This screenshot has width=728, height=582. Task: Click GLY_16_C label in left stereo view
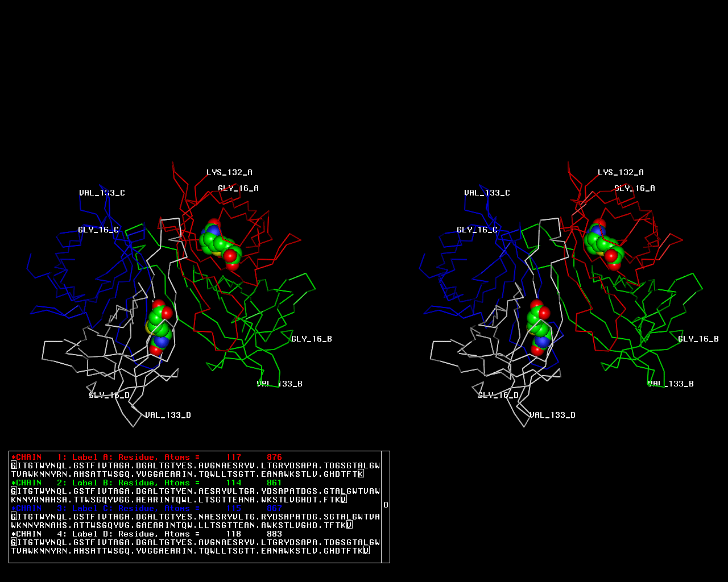98,230
